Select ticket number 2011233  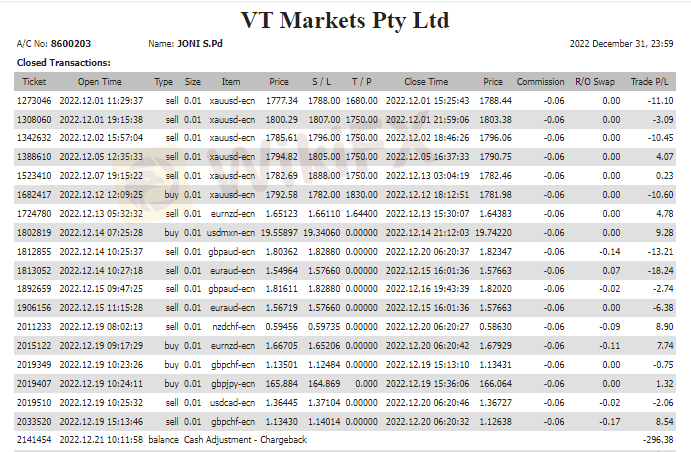point(34,326)
